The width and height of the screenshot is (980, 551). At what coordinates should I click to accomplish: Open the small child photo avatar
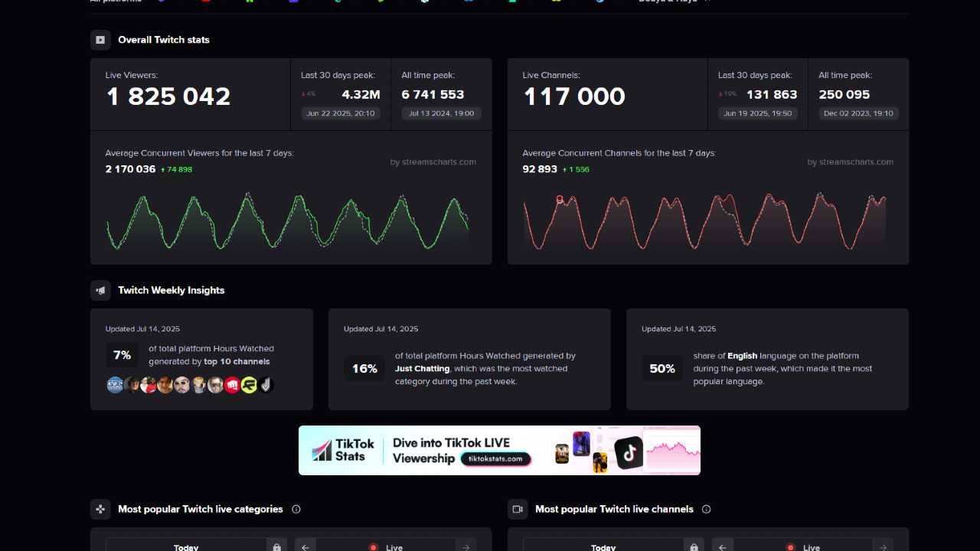pos(199,385)
